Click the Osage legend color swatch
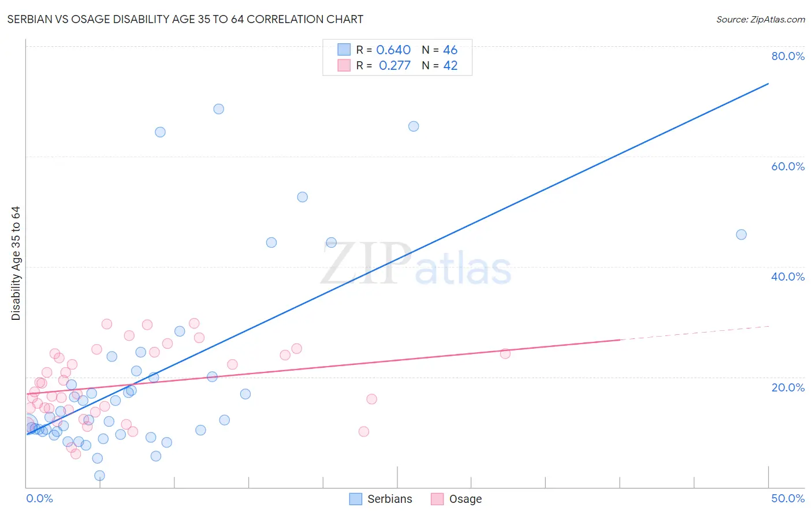This screenshot has width=812, height=515. pyautogui.click(x=437, y=499)
